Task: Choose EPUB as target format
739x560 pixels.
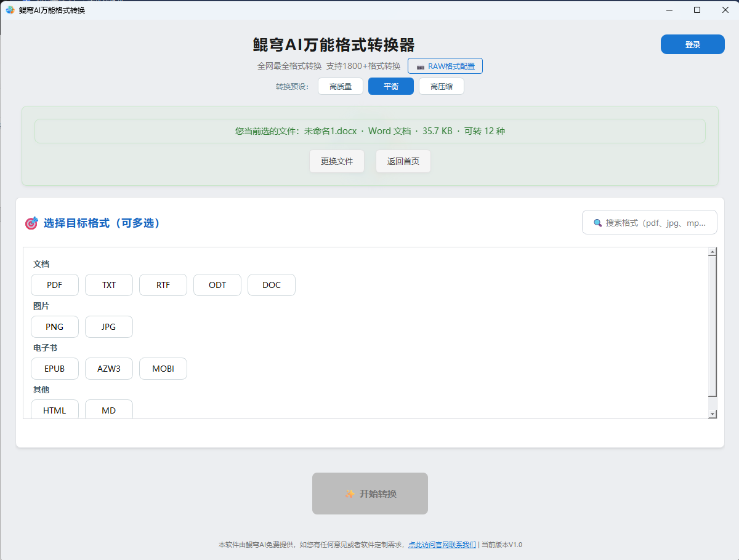Action: point(55,369)
